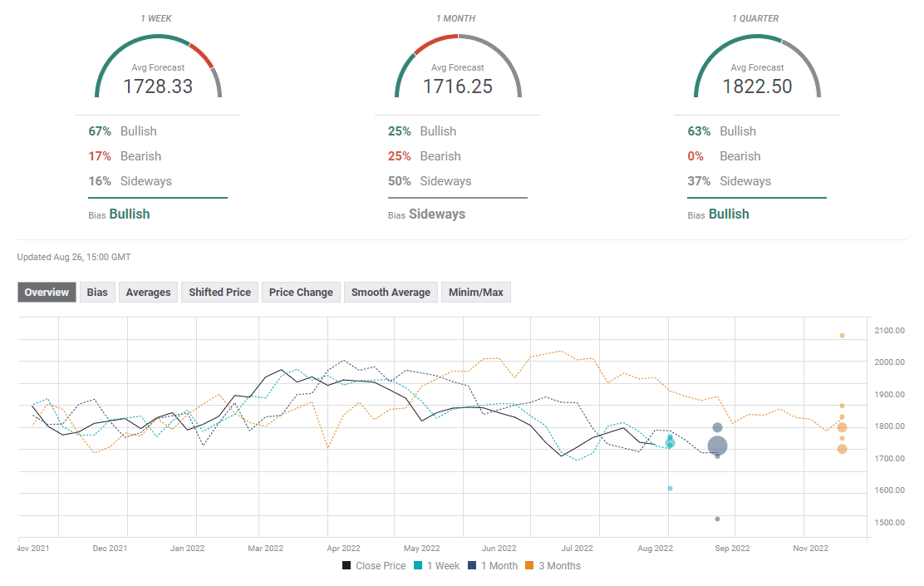Show the Shifted Price view

coord(219,293)
